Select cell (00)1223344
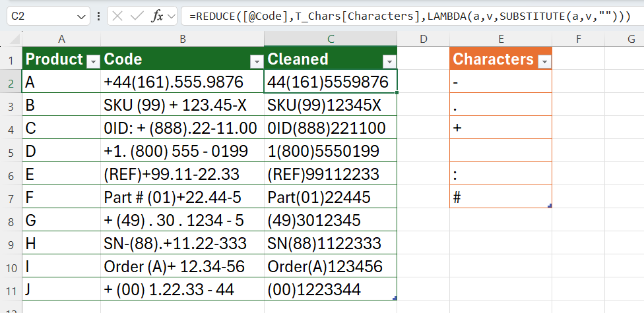 (x=331, y=289)
